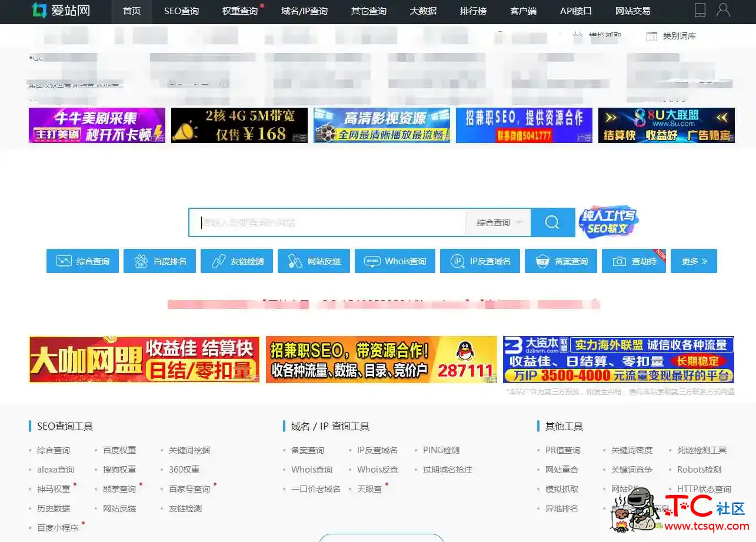Click the website query input field
The image size is (756, 542).
(328, 222)
